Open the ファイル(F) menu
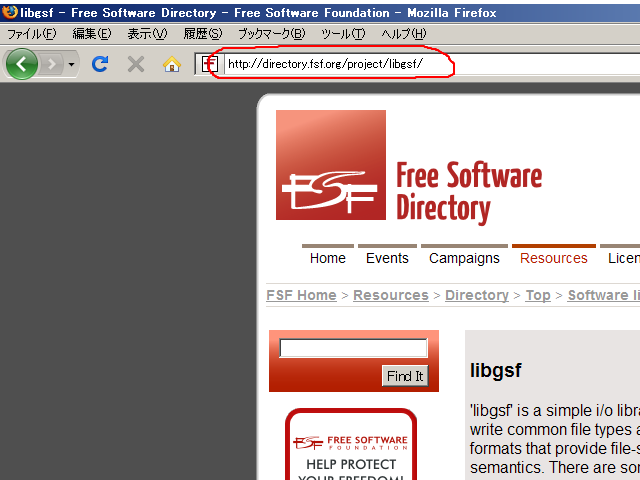This screenshot has width=640, height=480. pyautogui.click(x=31, y=34)
